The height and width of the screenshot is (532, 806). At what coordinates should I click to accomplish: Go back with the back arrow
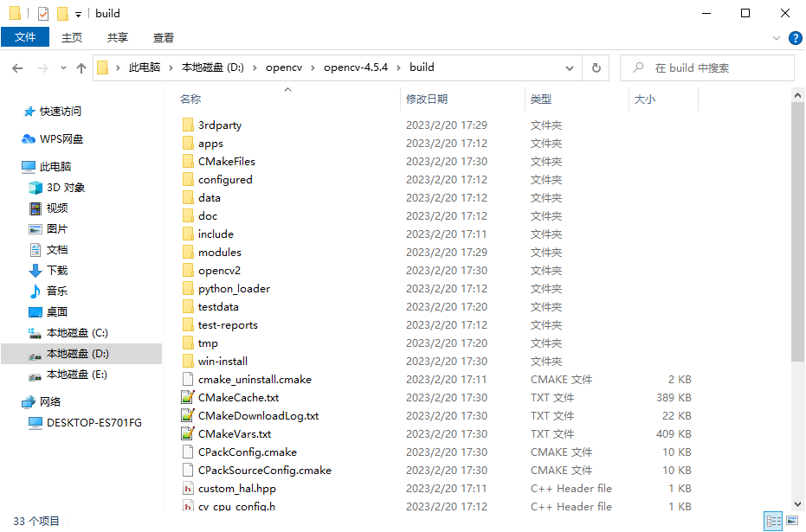(17, 67)
